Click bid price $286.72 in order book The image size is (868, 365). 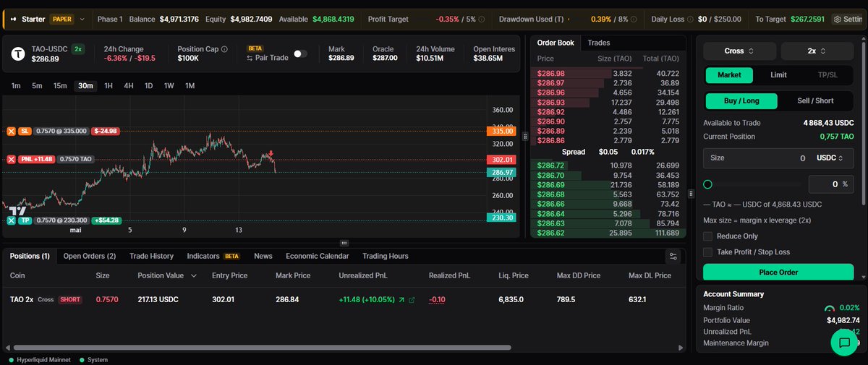551,166
